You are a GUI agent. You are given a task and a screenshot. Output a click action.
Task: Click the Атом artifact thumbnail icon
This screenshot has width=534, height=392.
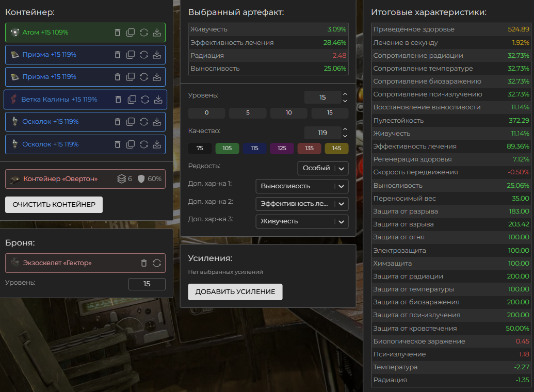pos(14,32)
